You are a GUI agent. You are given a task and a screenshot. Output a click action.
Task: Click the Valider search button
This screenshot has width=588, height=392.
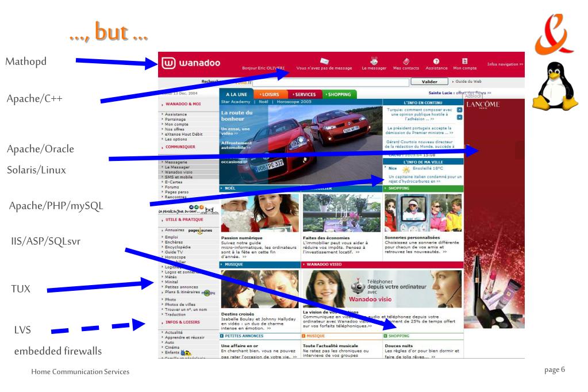point(429,82)
